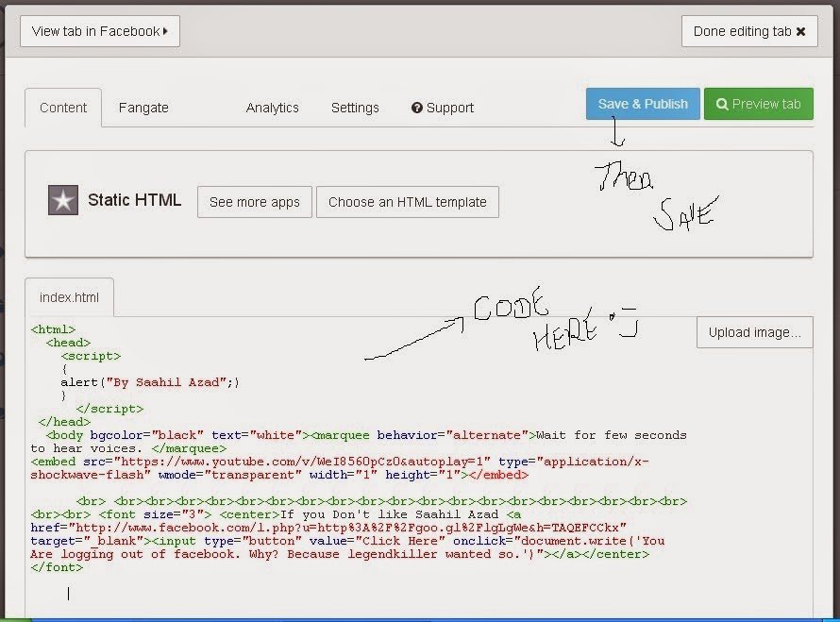840x622 pixels.
Task: Click the </script> closing tag line
Action: (109, 409)
